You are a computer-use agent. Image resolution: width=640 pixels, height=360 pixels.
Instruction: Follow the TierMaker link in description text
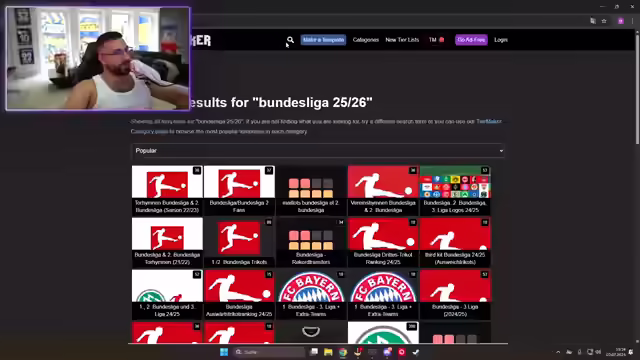click(x=489, y=122)
